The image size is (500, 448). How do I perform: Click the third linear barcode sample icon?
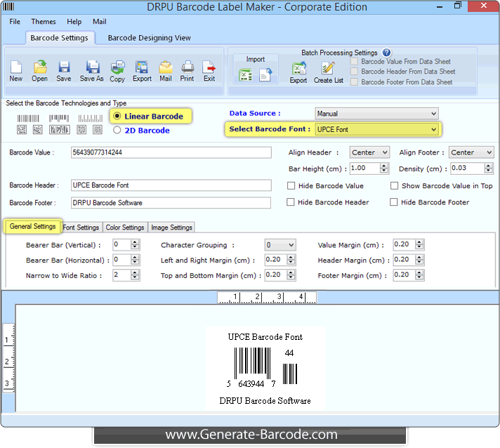click(x=91, y=119)
